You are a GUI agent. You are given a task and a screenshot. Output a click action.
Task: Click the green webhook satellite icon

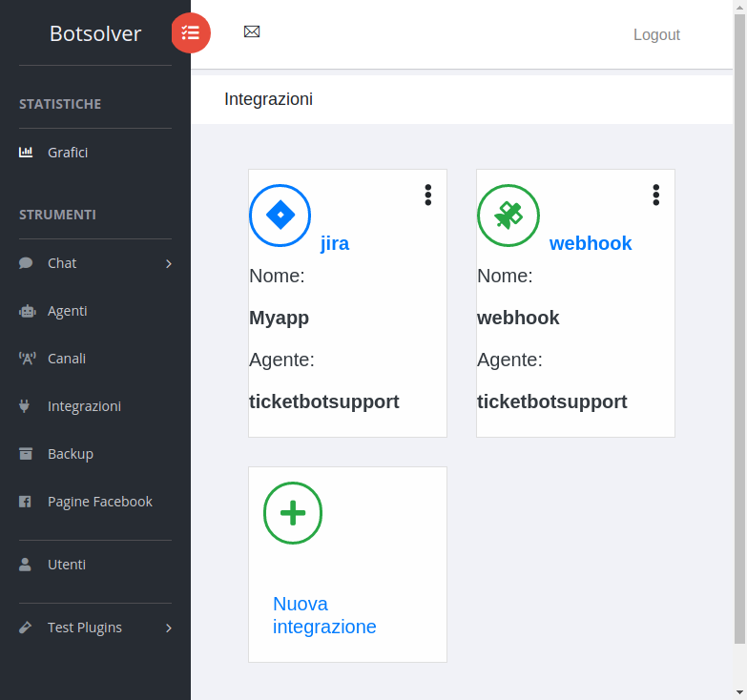(x=508, y=216)
